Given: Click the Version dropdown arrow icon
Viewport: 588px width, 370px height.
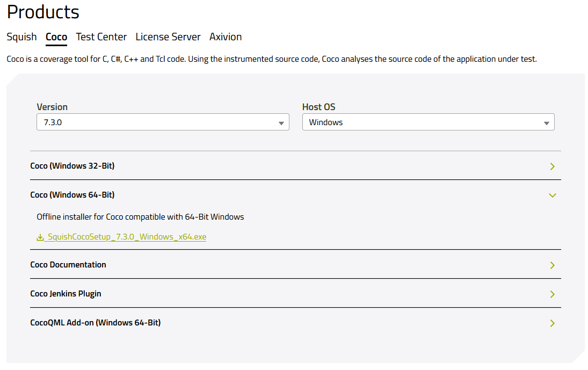Looking at the screenshot, I should 281,123.
